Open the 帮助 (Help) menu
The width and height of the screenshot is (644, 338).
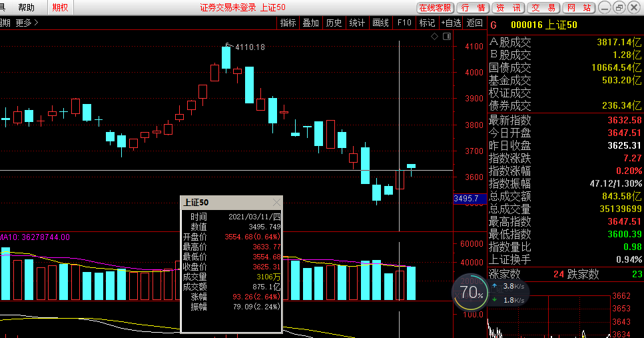tap(26, 7)
